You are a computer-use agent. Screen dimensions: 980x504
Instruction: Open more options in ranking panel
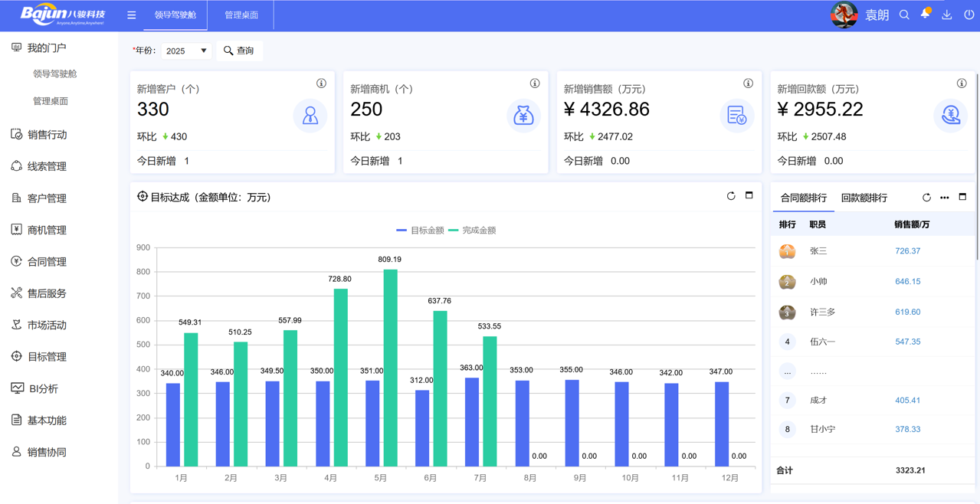pyautogui.click(x=945, y=198)
